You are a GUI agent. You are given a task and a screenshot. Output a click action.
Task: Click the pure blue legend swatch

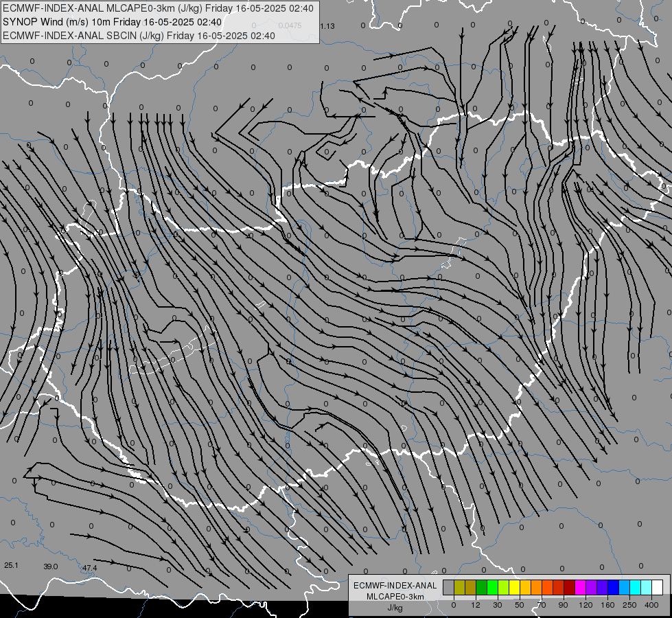(613, 587)
